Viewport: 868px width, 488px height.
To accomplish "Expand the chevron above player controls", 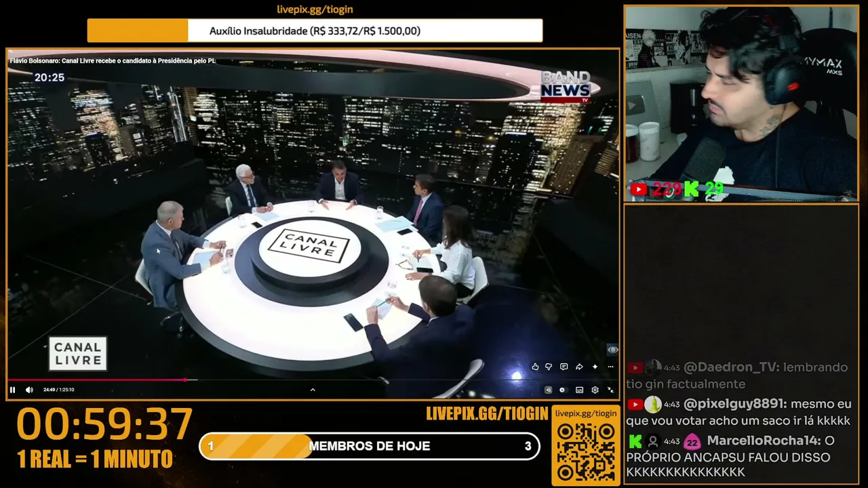I will coord(313,390).
